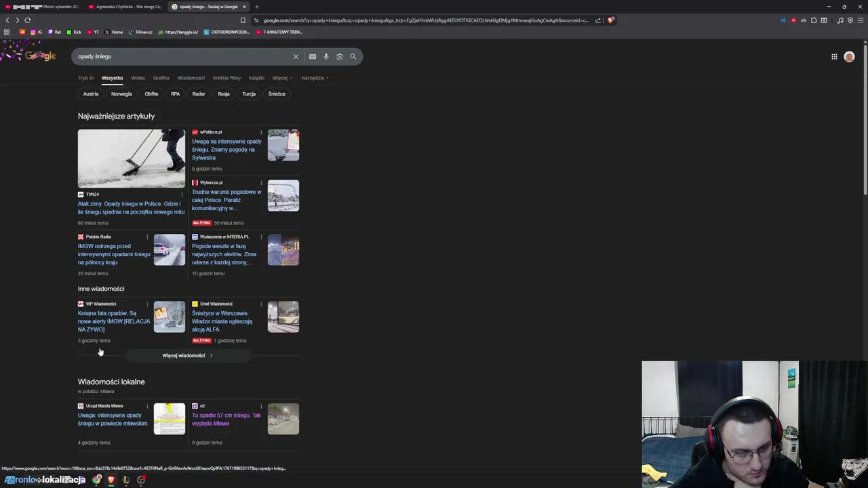This screenshot has width=868, height=488.
Task: Apply the Austria filter chip
Action: point(91,94)
